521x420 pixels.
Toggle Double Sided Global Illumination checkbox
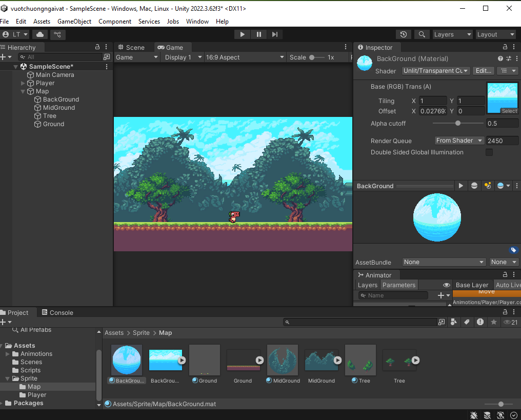coord(489,152)
